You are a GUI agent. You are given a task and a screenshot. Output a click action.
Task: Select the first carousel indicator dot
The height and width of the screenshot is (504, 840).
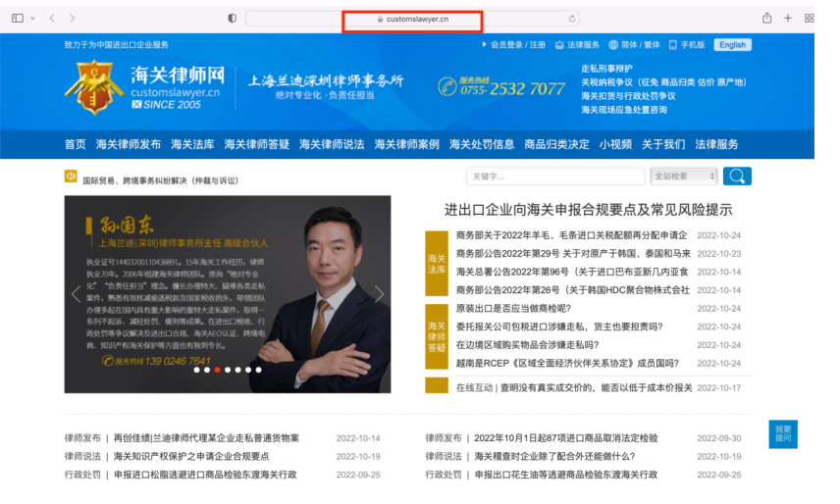pos(196,371)
